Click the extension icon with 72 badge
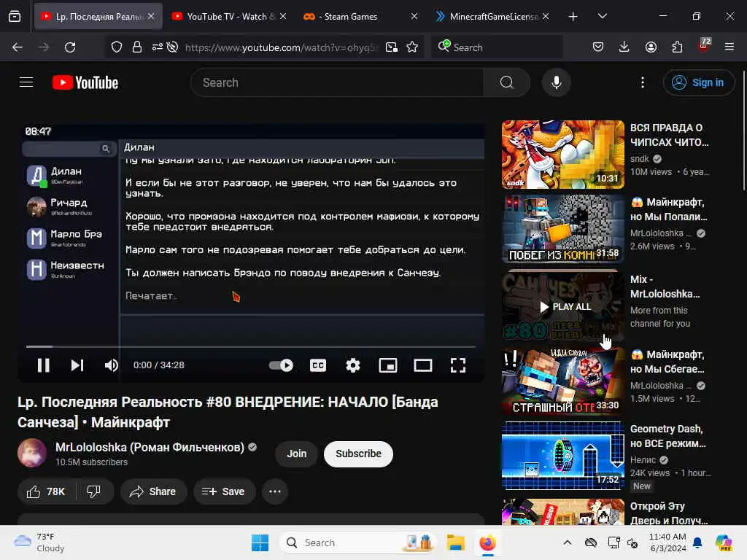The width and height of the screenshot is (747, 560). point(704,45)
